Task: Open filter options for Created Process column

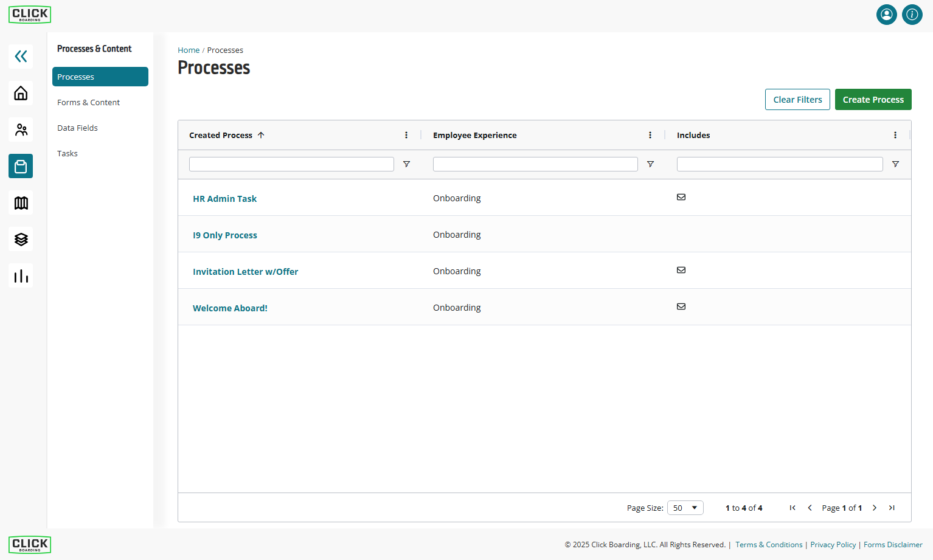Action: (406, 164)
